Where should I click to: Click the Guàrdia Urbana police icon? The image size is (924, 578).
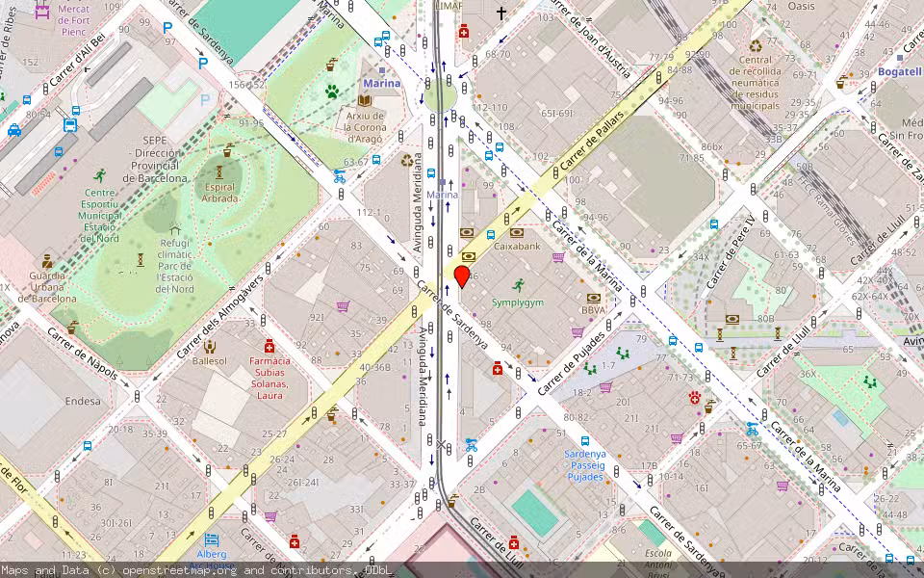click(x=47, y=261)
